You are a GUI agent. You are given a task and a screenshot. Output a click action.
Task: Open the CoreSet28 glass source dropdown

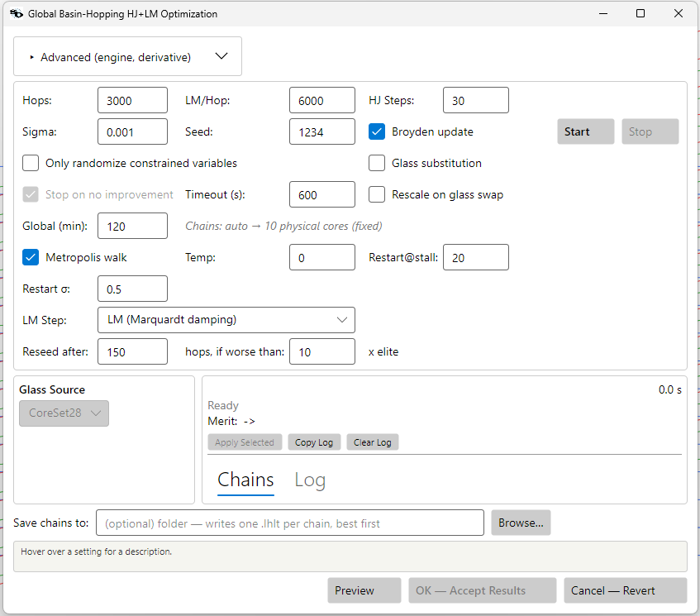(64, 413)
